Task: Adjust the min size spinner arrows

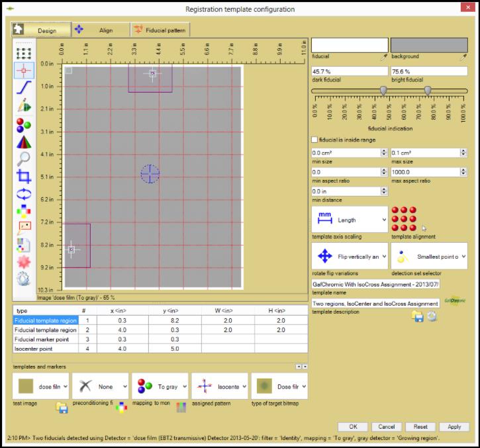Action: coord(384,153)
